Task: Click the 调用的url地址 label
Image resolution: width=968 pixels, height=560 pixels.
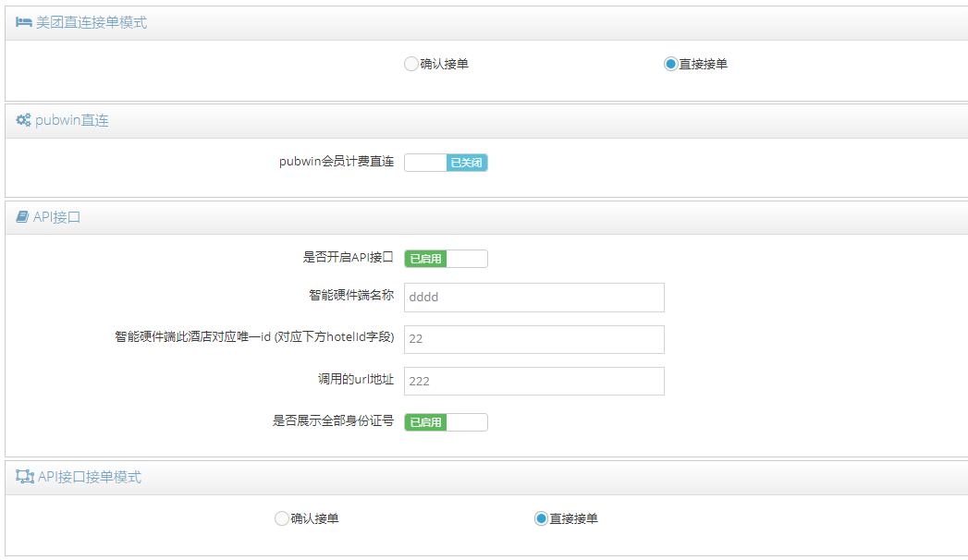Action: click(356, 379)
